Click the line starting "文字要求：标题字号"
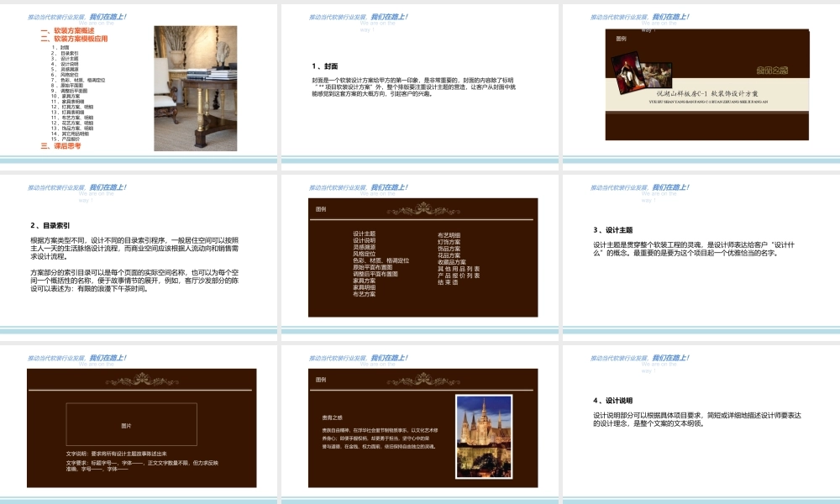Viewport: 840px width, 504px height. [142, 465]
